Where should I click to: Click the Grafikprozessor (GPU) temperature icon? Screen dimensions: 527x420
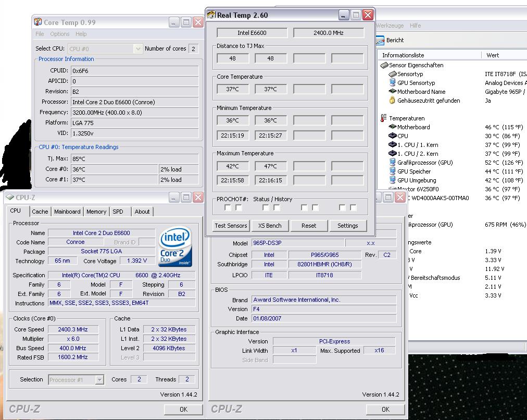point(392,162)
